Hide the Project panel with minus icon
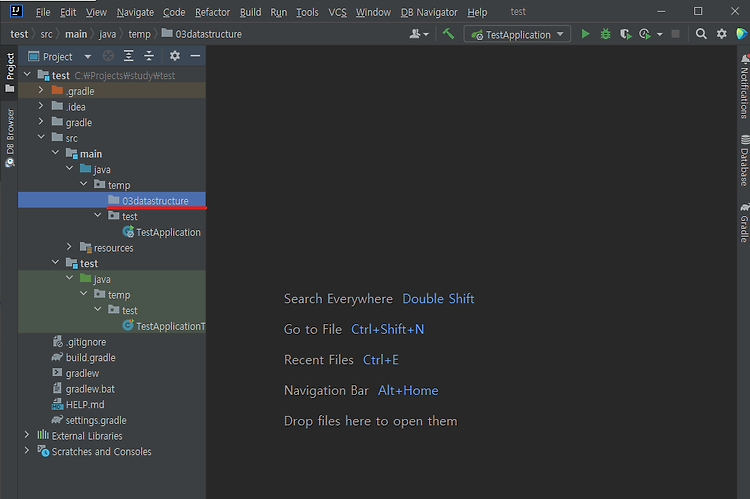The image size is (750, 499). (195, 56)
